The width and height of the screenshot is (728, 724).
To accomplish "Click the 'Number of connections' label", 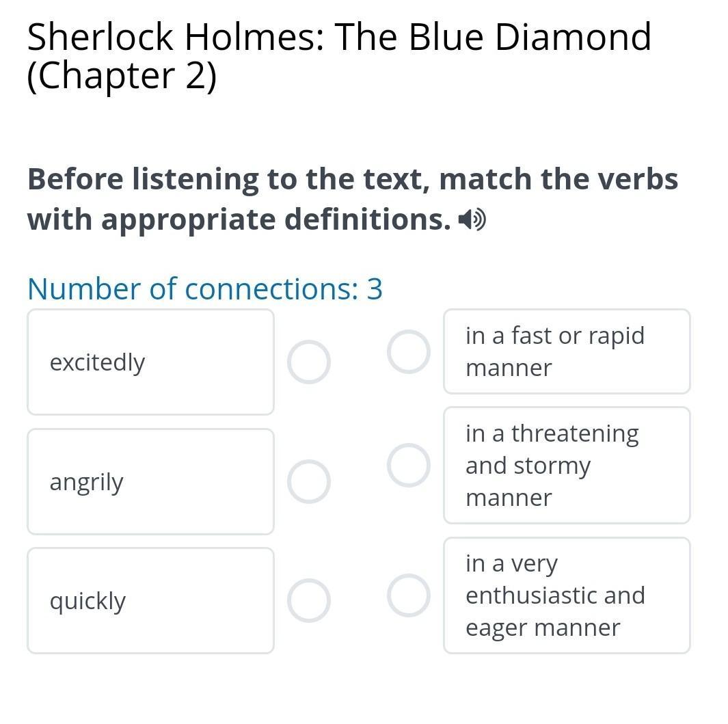I will [193, 289].
